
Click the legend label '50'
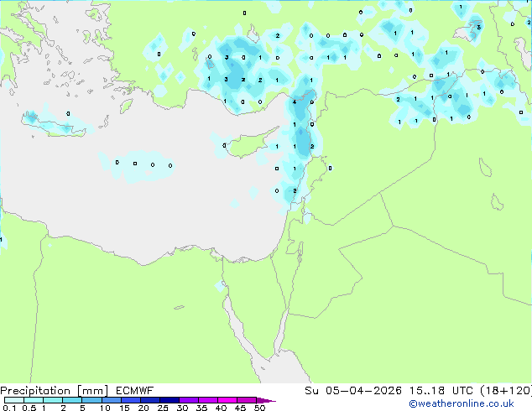pos(259,408)
